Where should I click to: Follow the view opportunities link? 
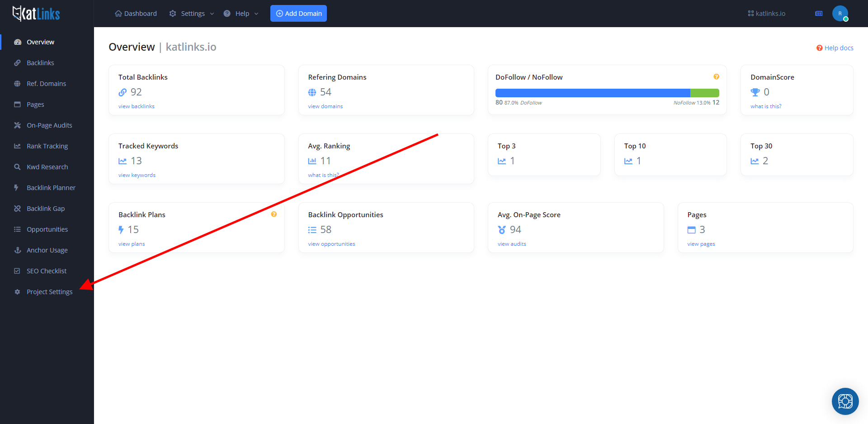click(332, 244)
